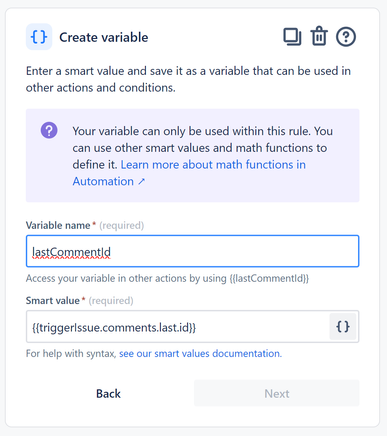This screenshot has width=387, height=436.
Task: Click the helper text showing {{lastCommentId}}
Action: [167, 278]
